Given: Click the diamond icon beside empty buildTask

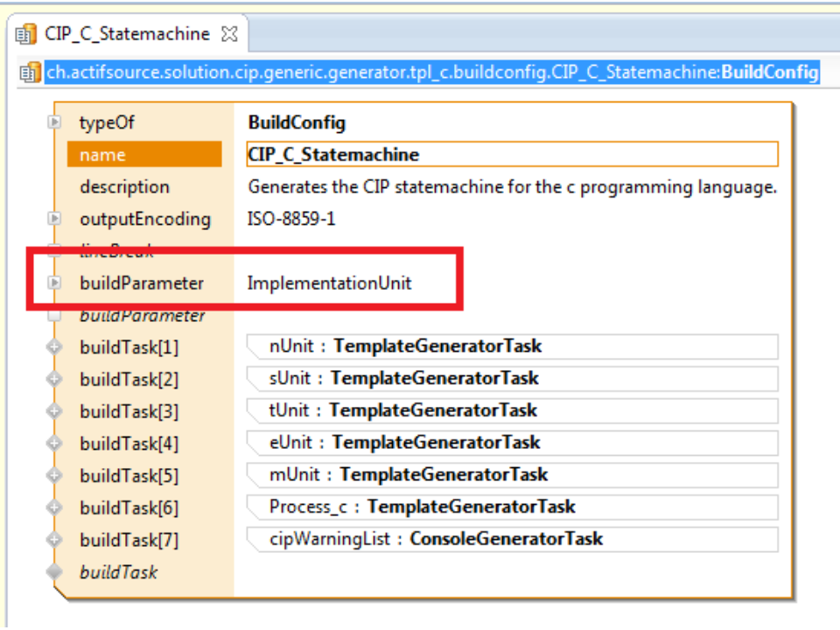Looking at the screenshot, I should (x=54, y=572).
